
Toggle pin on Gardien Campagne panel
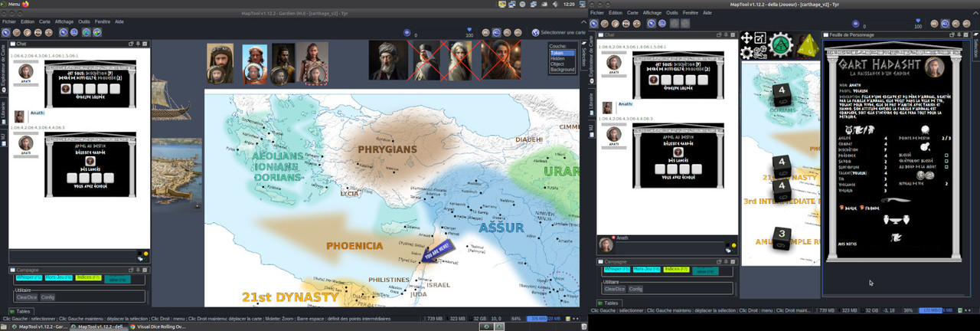pyautogui.click(x=138, y=269)
